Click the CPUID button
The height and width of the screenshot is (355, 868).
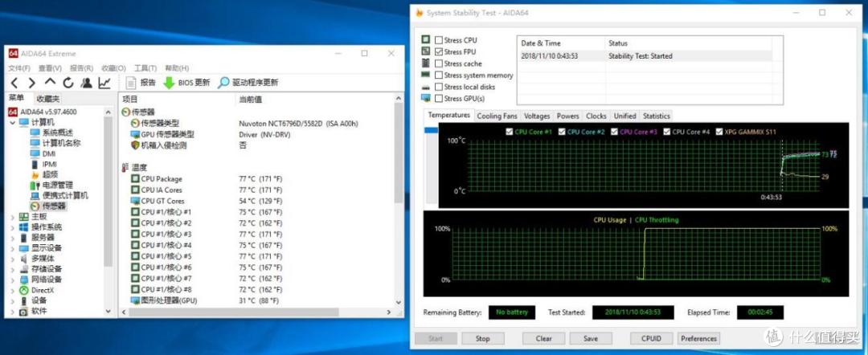(652, 338)
